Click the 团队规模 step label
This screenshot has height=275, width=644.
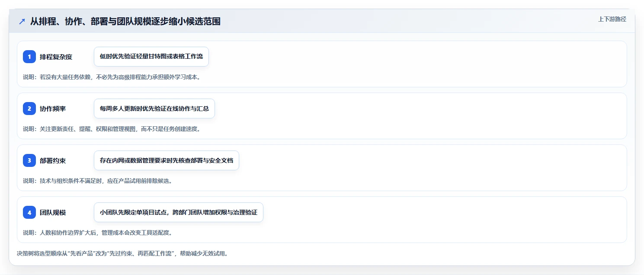click(x=53, y=212)
